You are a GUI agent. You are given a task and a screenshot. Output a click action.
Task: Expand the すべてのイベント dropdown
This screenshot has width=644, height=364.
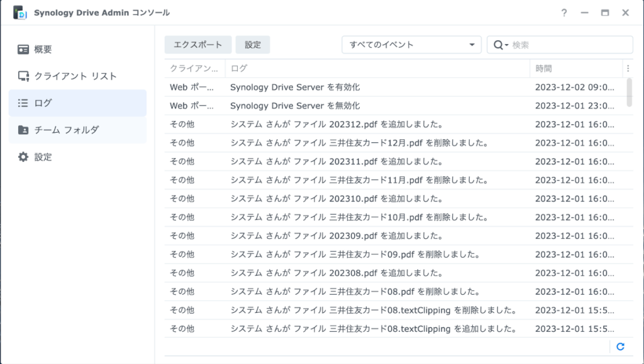click(411, 45)
